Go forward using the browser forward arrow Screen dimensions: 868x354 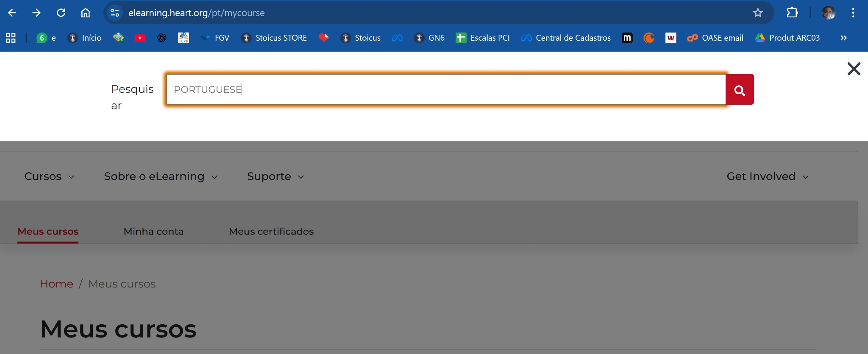[x=36, y=13]
